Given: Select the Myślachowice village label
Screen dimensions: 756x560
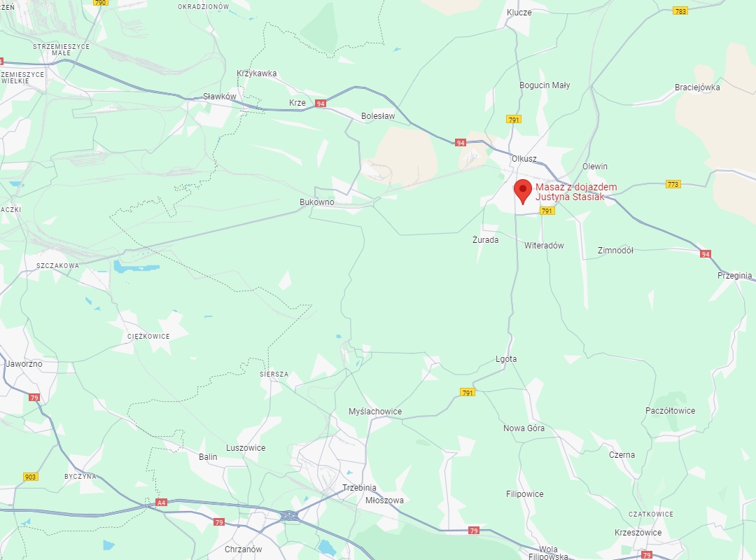Looking at the screenshot, I should coord(375,412).
